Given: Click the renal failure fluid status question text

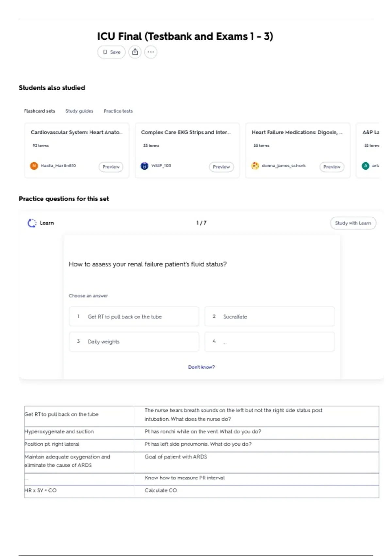Looking at the screenshot, I should click(x=148, y=264).
